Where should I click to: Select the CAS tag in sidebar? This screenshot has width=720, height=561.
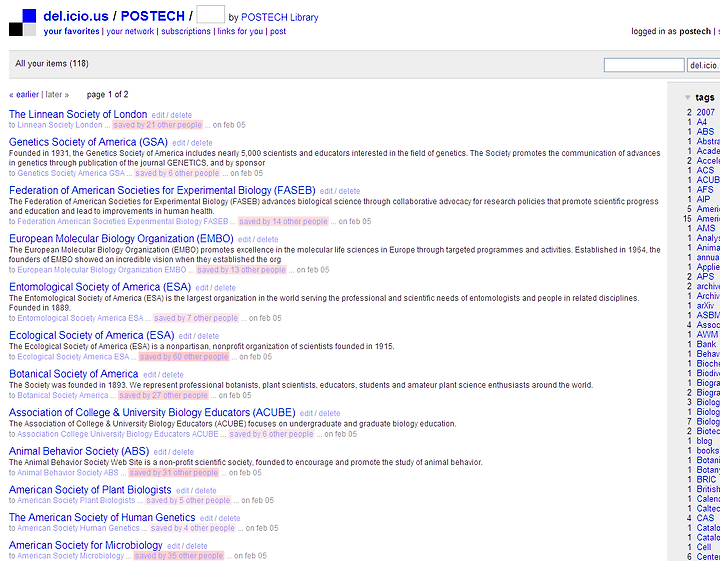tap(705, 518)
